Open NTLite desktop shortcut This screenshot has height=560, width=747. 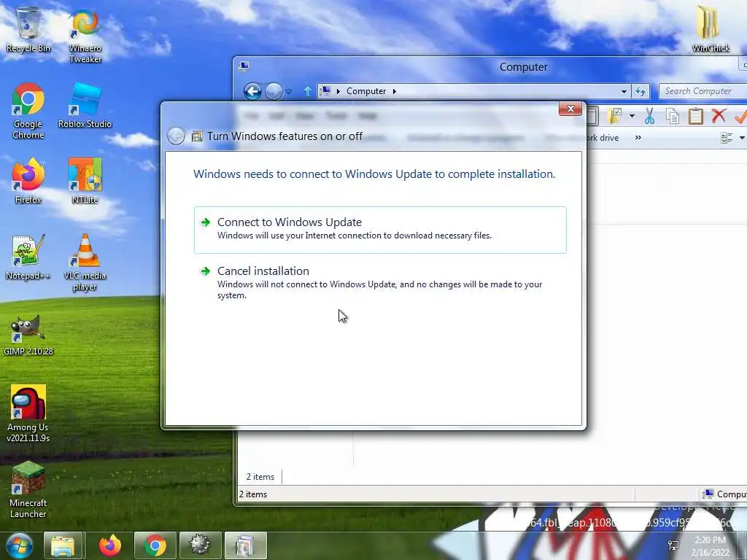(x=85, y=182)
